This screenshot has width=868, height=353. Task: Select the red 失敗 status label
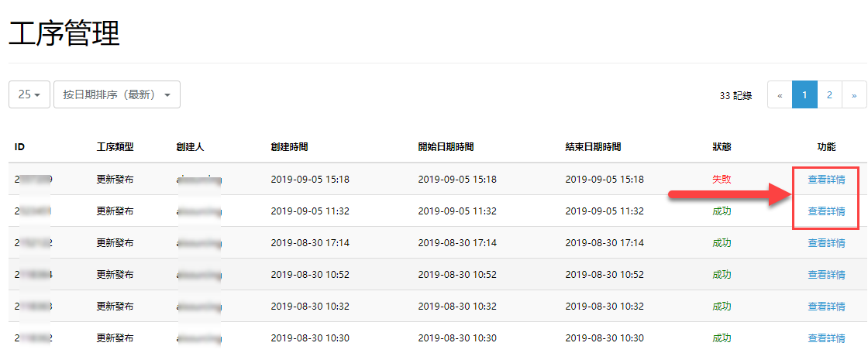722,180
